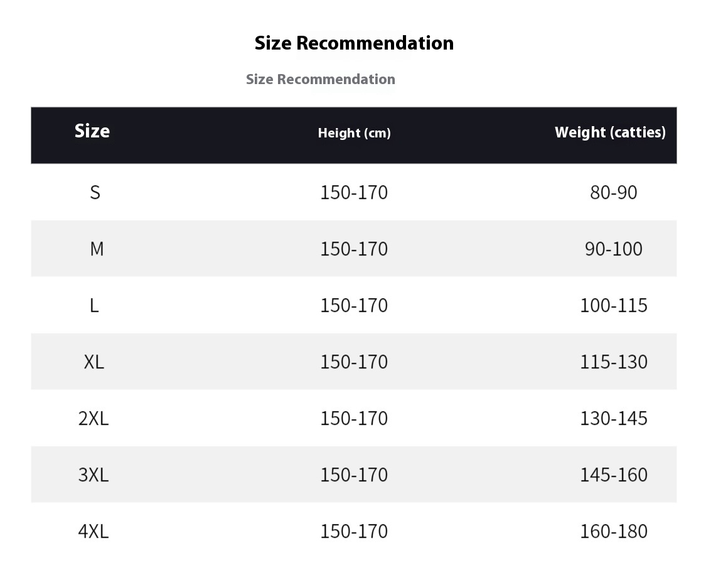Click the height value in the S row

(354, 193)
